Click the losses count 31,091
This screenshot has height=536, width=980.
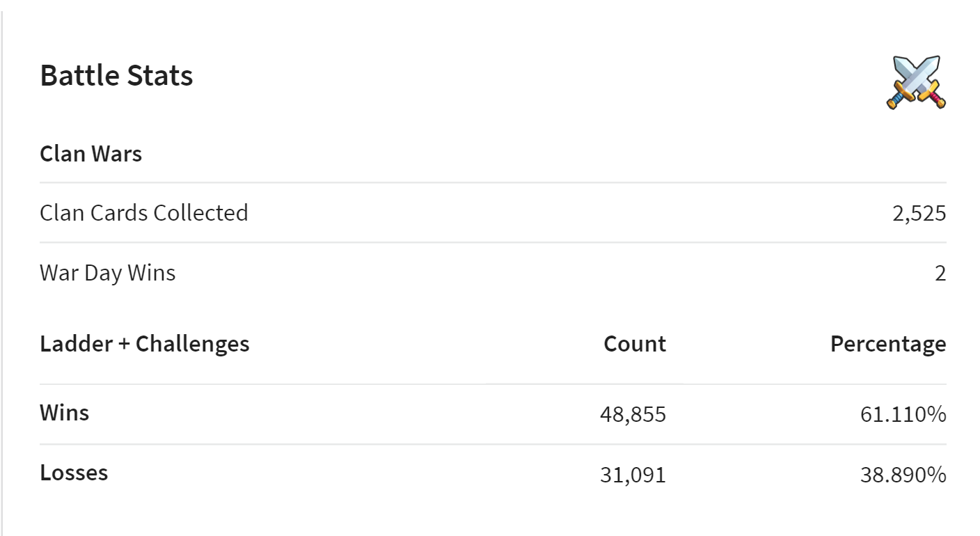pos(633,475)
